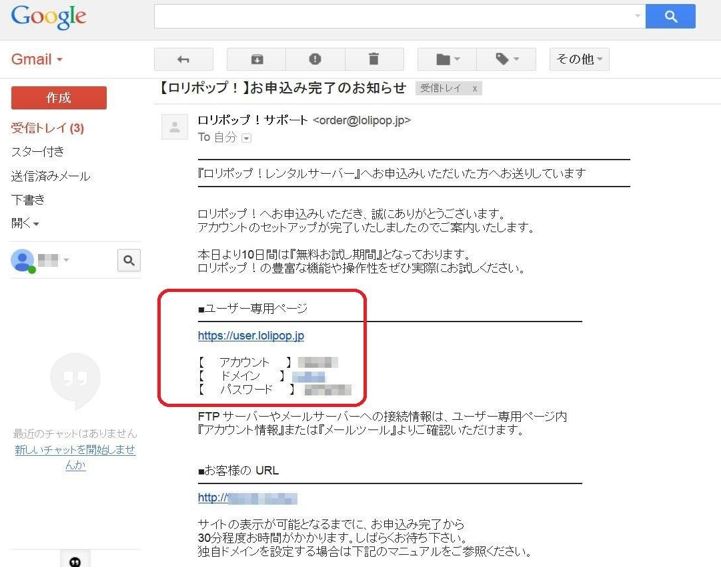Click the chat user avatar icon
721x576 pixels.
[x=23, y=261]
